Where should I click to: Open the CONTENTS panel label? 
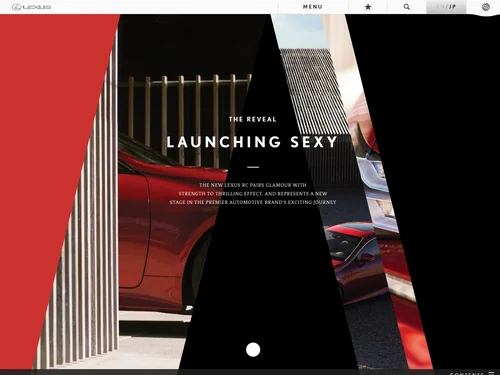(x=466, y=373)
